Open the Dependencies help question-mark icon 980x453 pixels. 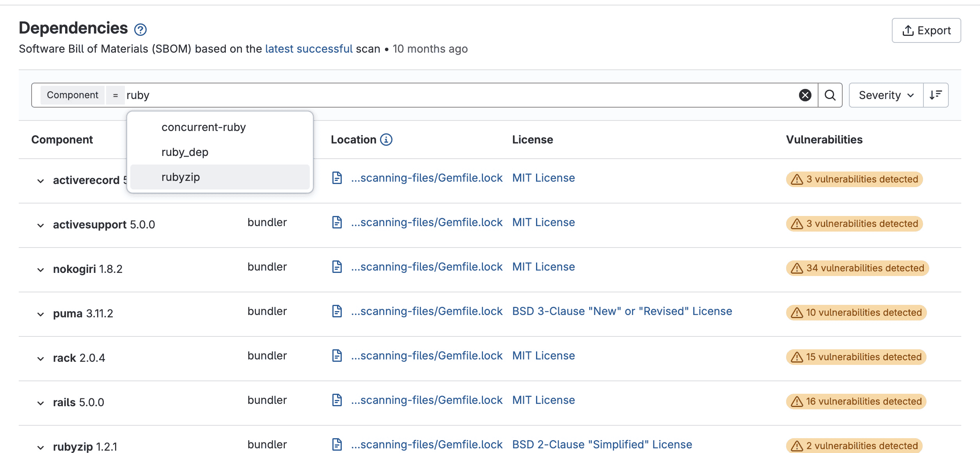[x=140, y=29]
